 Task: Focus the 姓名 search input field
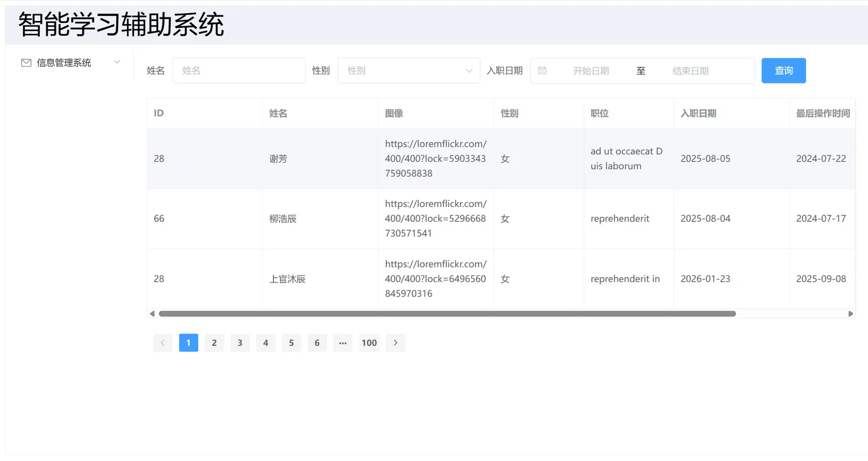pyautogui.click(x=239, y=71)
